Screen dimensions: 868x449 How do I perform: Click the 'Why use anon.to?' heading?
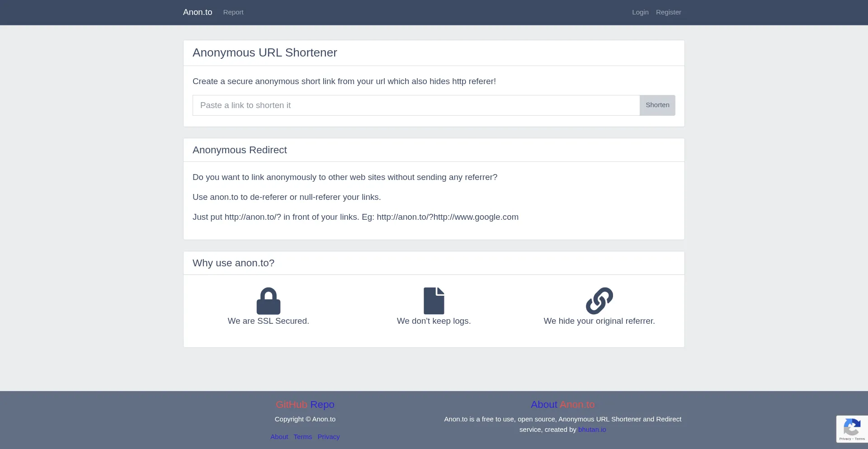point(233,263)
